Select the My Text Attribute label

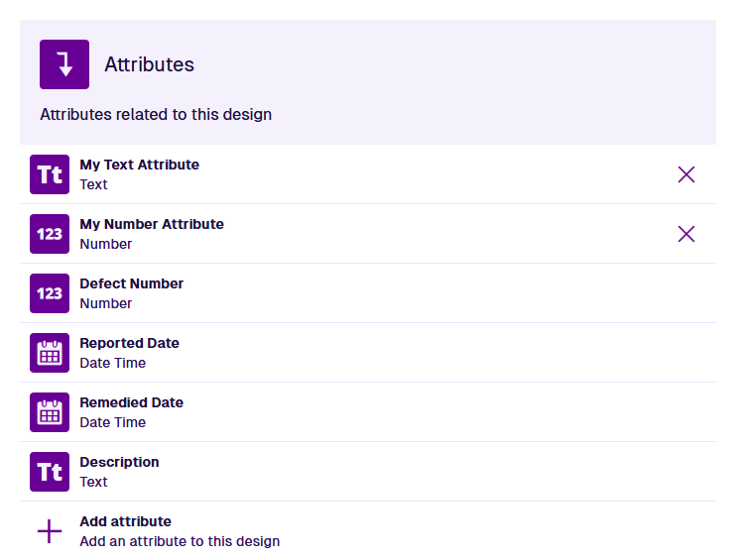click(140, 165)
